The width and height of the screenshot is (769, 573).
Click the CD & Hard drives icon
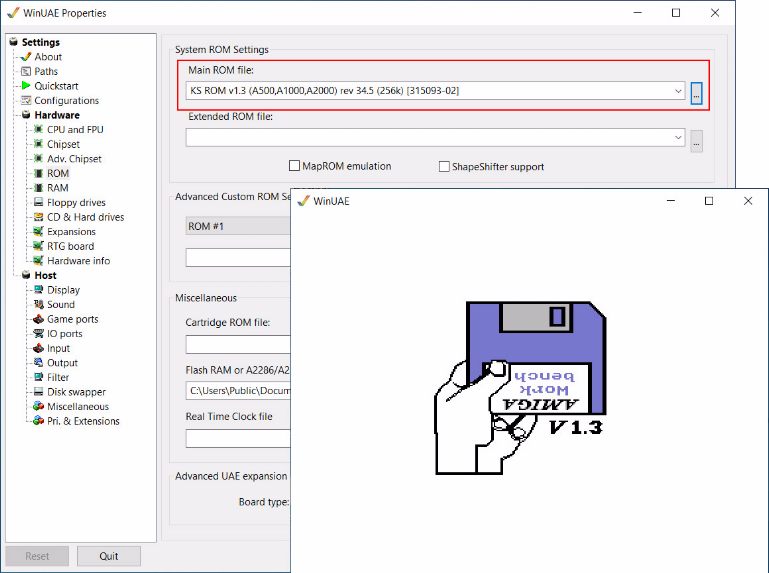(38, 217)
